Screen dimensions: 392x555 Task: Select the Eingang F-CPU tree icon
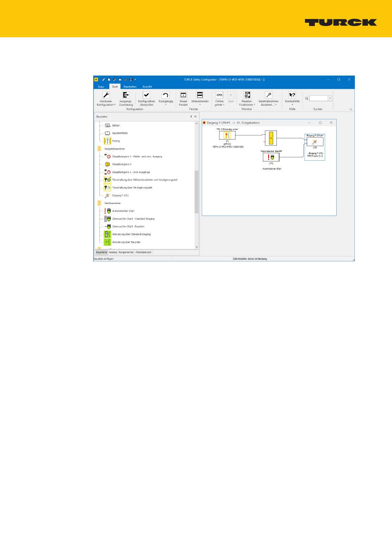click(108, 195)
